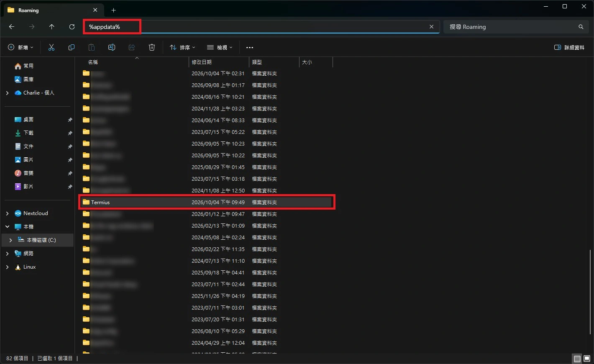Switch to details list view layout
594x364 pixels.
pos(577,359)
